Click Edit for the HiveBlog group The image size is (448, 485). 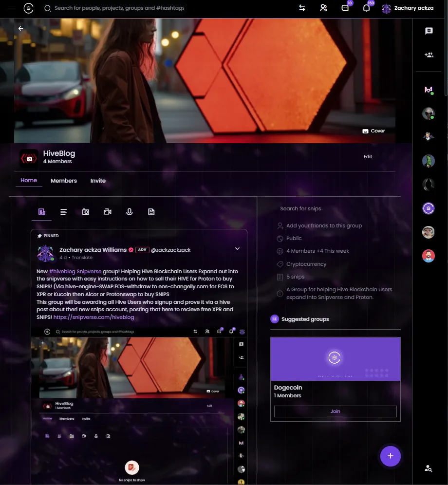coord(368,156)
